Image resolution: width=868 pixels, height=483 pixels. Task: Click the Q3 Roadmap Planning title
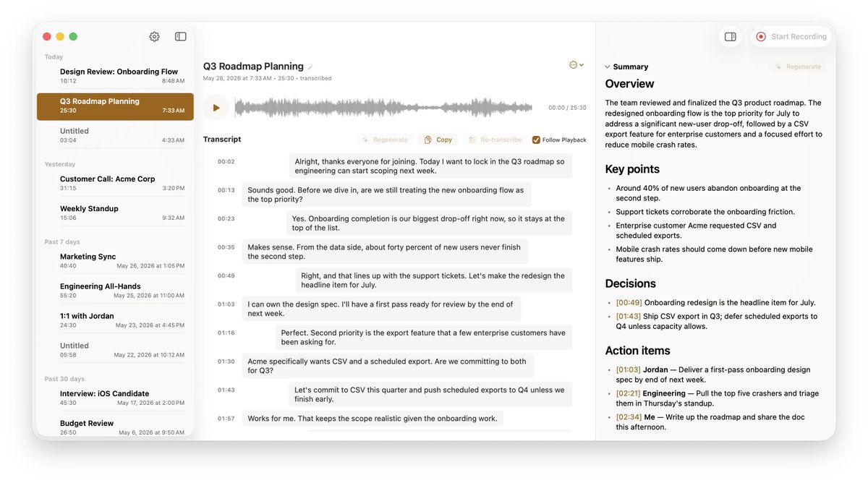click(x=253, y=67)
